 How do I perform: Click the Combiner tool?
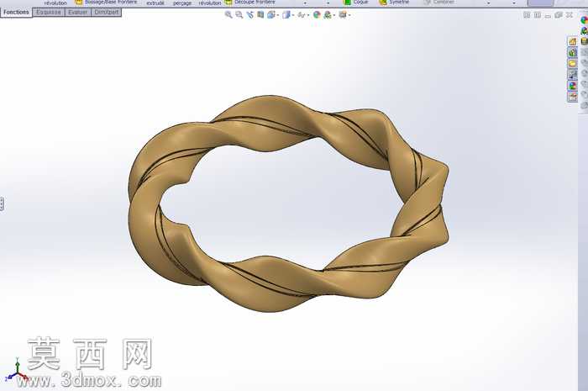pos(438,3)
